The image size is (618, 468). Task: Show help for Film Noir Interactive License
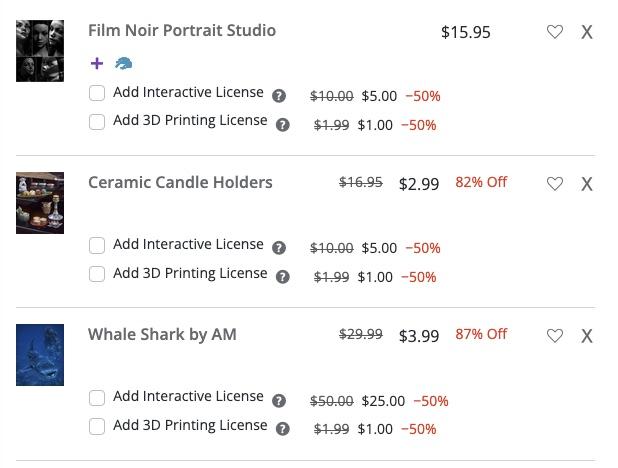pos(279,96)
